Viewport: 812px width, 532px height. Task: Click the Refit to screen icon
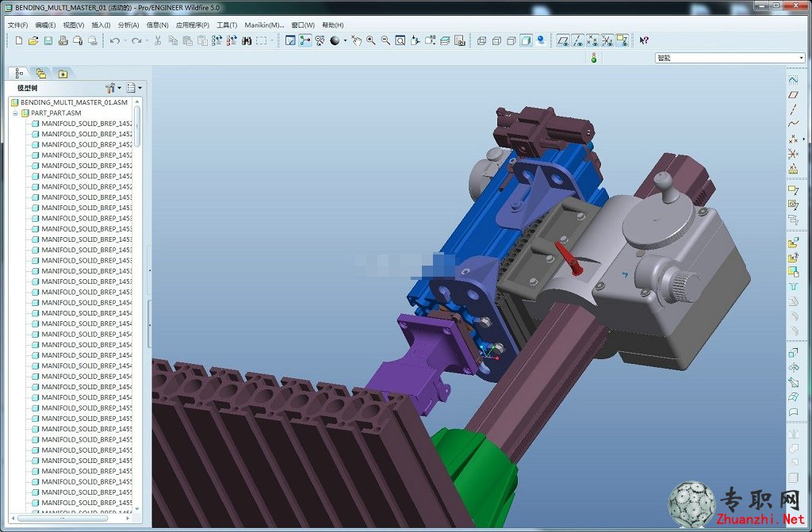point(400,40)
